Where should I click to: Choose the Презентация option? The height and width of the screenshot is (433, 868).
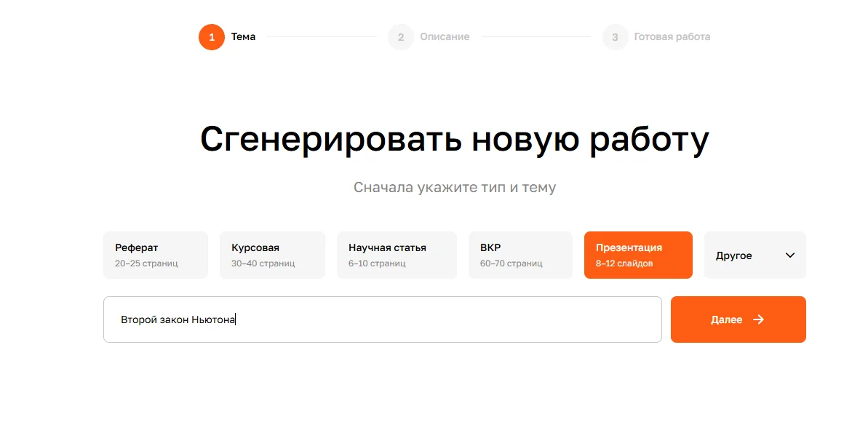tap(638, 255)
